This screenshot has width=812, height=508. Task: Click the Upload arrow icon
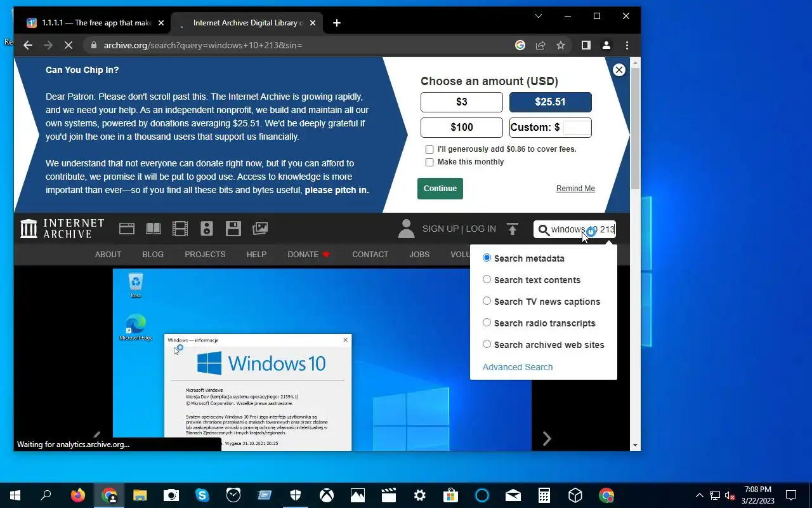click(513, 229)
